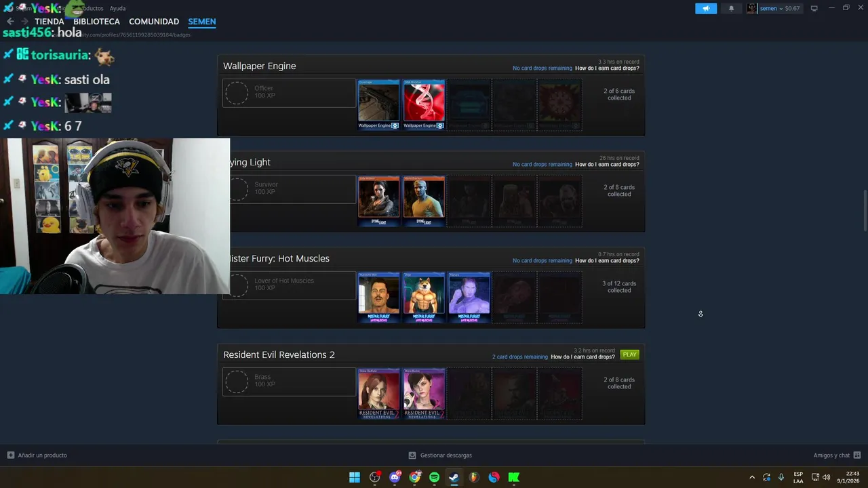Open the purple third Mister Furry card
Viewport: 868px width, 488px height.
[x=469, y=297]
